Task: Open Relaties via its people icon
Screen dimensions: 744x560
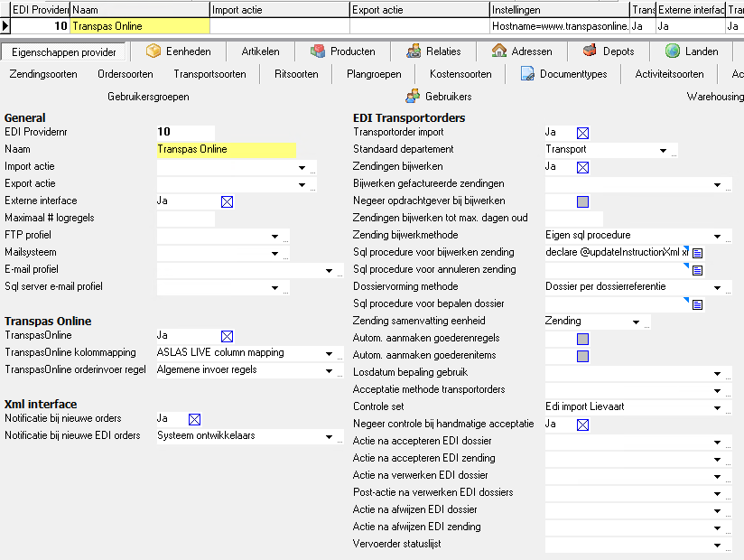Action: 414,51
